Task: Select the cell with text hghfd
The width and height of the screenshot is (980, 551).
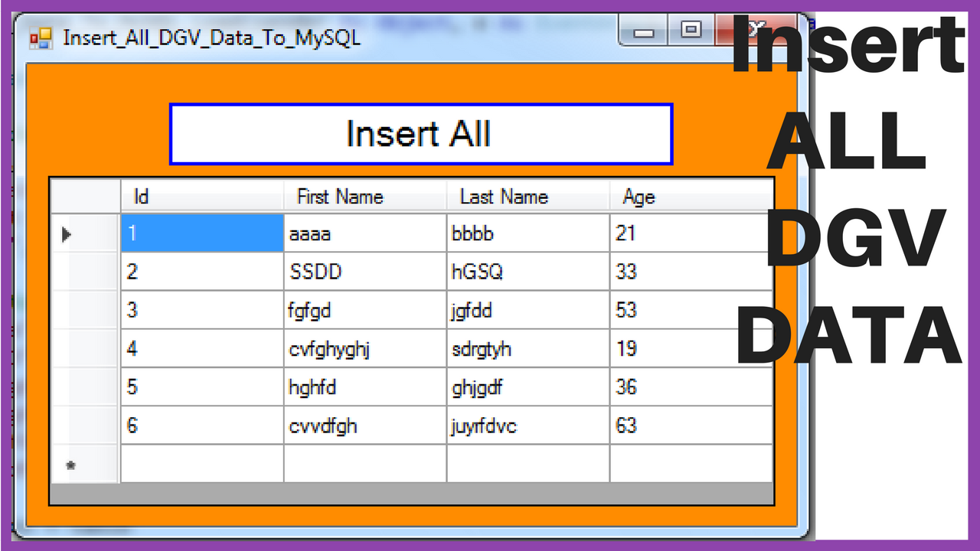Action: click(364, 387)
